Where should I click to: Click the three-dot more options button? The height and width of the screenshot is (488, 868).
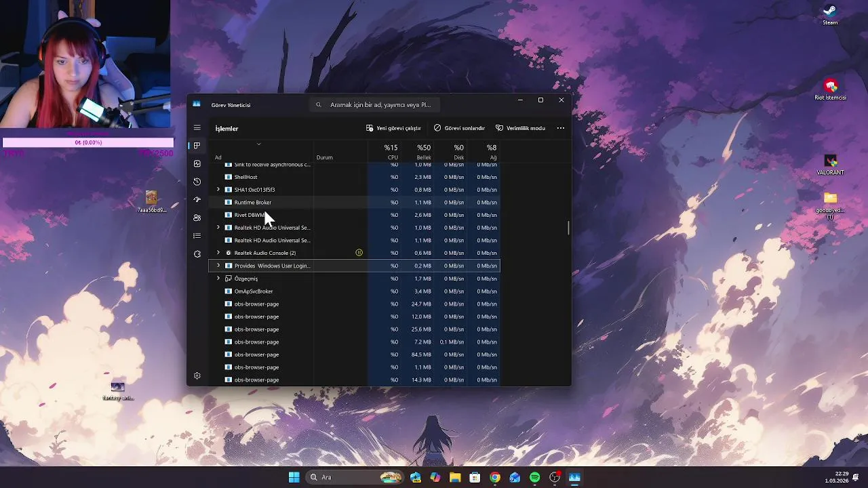(x=560, y=128)
